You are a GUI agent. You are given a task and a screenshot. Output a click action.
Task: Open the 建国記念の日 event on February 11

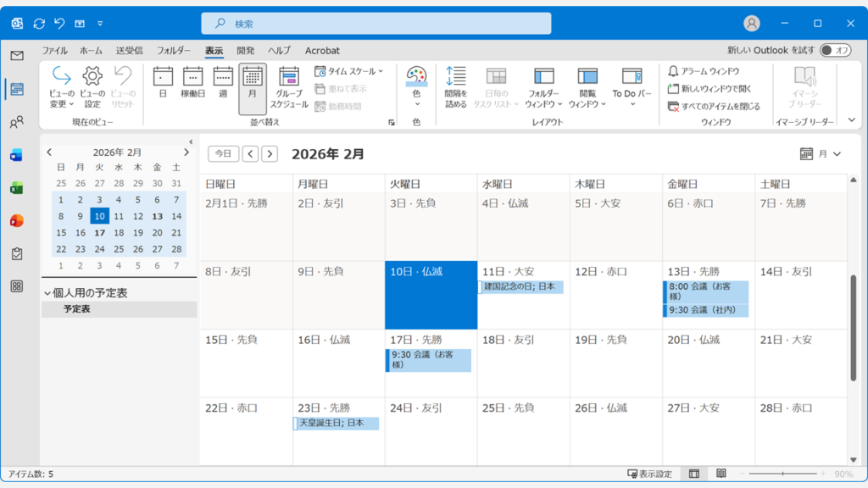(x=523, y=286)
